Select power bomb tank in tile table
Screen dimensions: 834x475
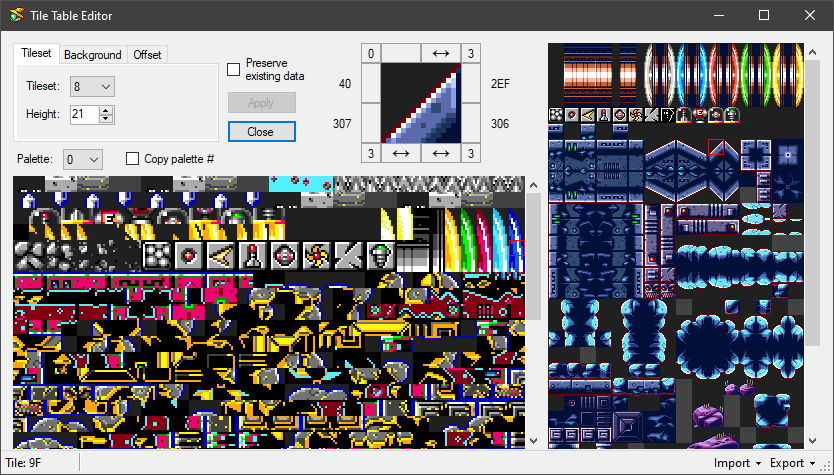pos(715,115)
